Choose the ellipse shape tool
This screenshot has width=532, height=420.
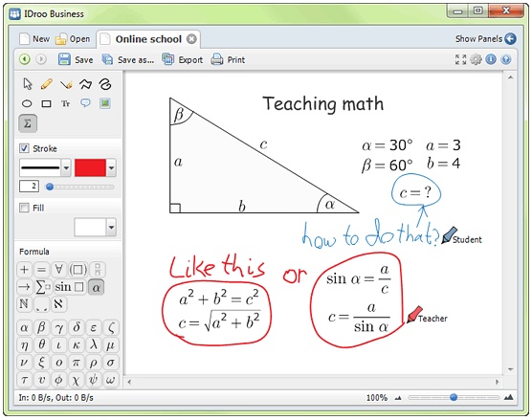click(27, 104)
